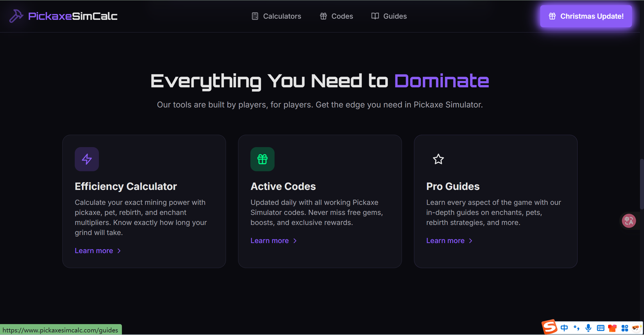The width and height of the screenshot is (644, 335).
Task: Start voice input via the Sogou microphone icon
Action: pos(589,328)
